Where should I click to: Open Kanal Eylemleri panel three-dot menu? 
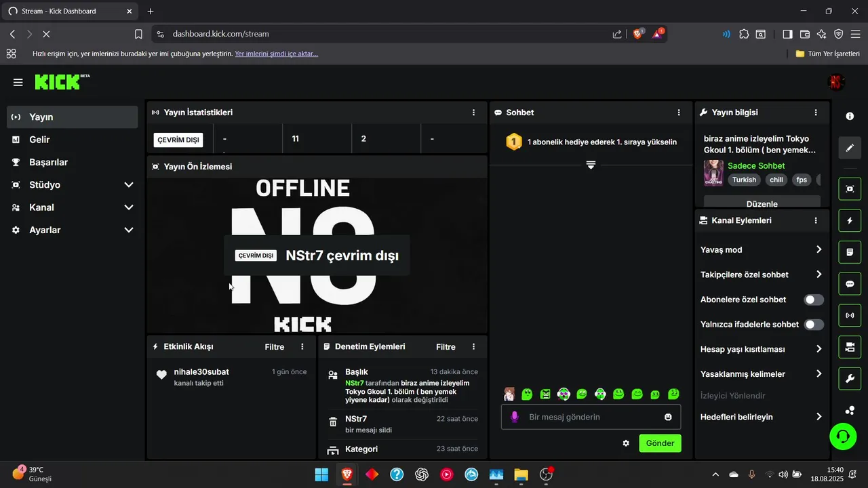coord(816,220)
